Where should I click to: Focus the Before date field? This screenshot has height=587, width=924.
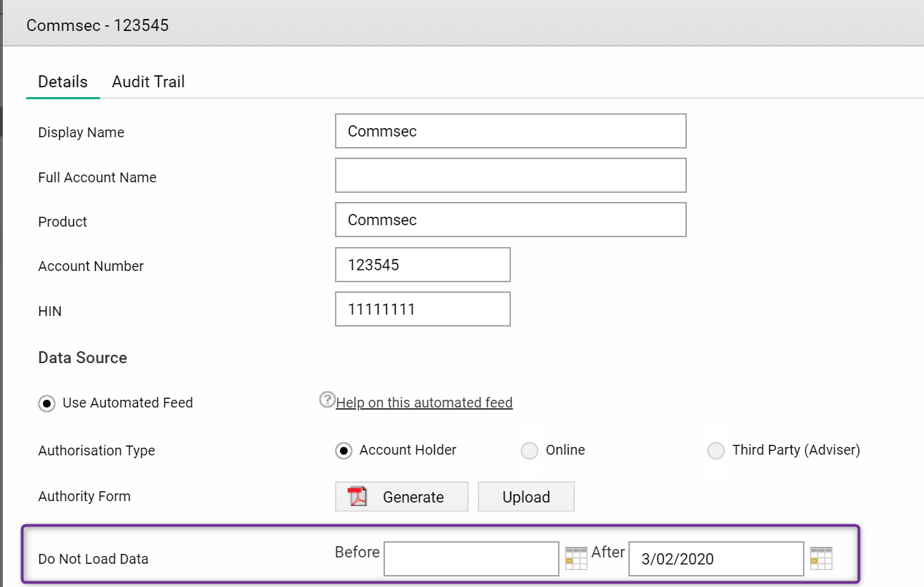[x=472, y=559]
